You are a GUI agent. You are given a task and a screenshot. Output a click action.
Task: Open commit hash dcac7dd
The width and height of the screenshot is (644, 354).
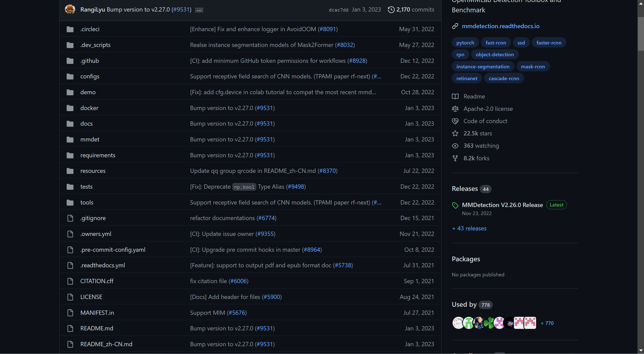[x=338, y=10]
